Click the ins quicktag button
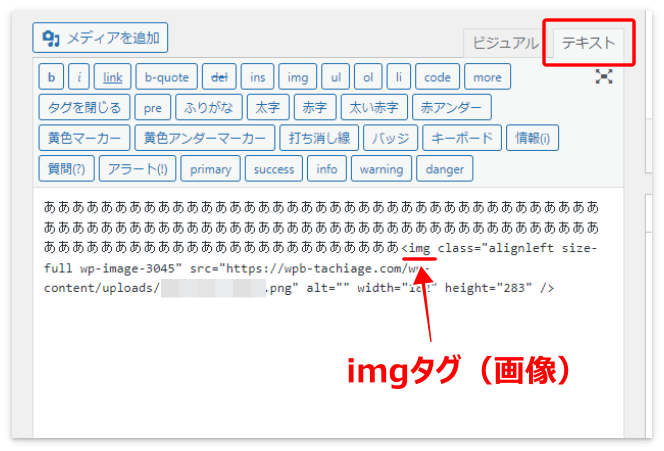Image resolution: width=664 pixels, height=451 pixels. (x=257, y=77)
